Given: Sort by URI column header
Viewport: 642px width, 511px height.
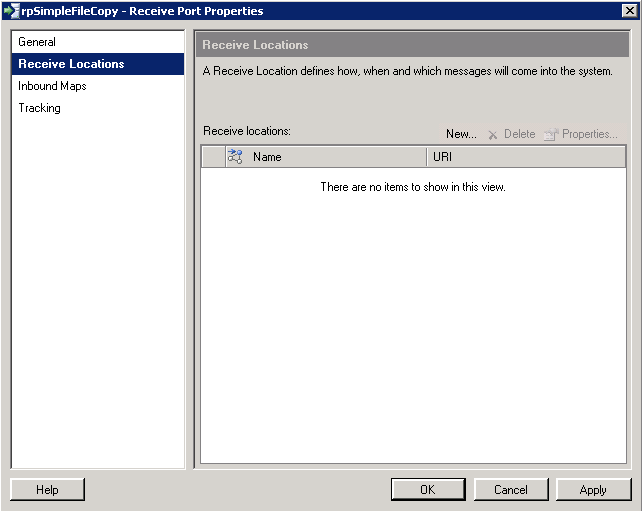Looking at the screenshot, I should click(x=526, y=157).
